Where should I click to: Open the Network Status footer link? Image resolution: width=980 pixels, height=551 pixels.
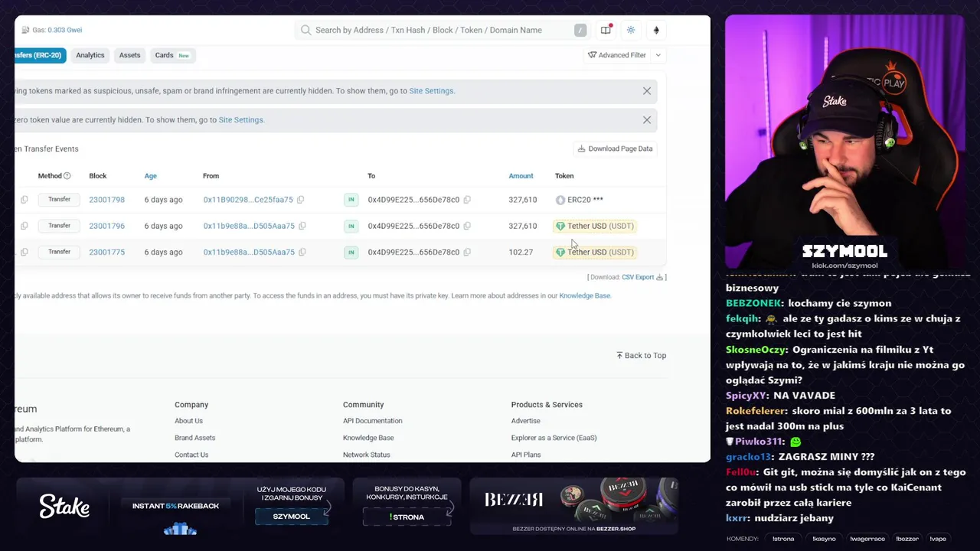366,455
